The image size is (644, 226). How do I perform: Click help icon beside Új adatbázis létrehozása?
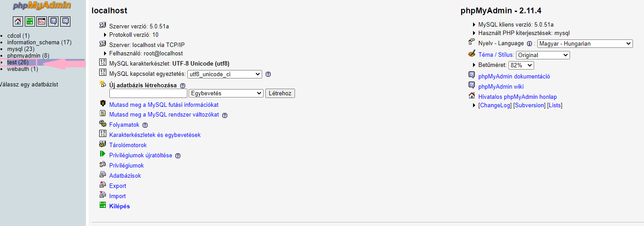point(182,86)
